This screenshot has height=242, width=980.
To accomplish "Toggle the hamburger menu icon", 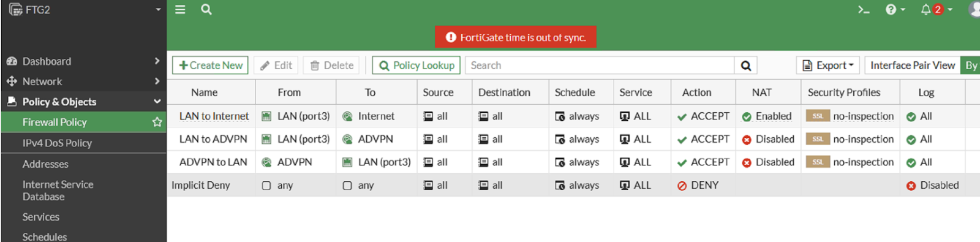I will [180, 10].
